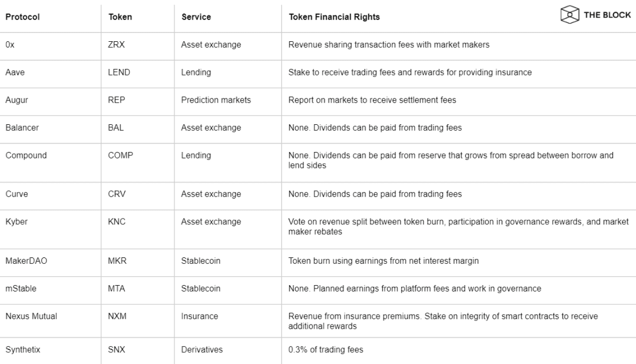Select MakerDAO token burn description
636x364 pixels.
[x=383, y=261]
